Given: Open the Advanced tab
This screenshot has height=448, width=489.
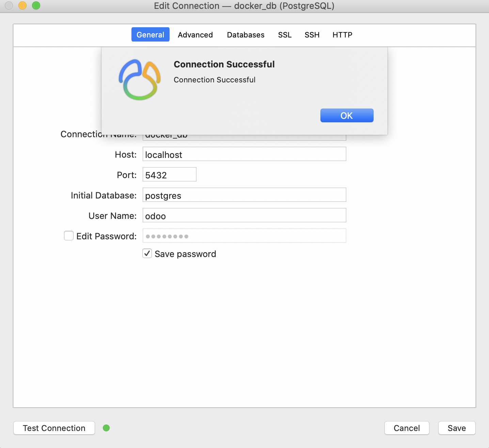Looking at the screenshot, I should coord(195,35).
